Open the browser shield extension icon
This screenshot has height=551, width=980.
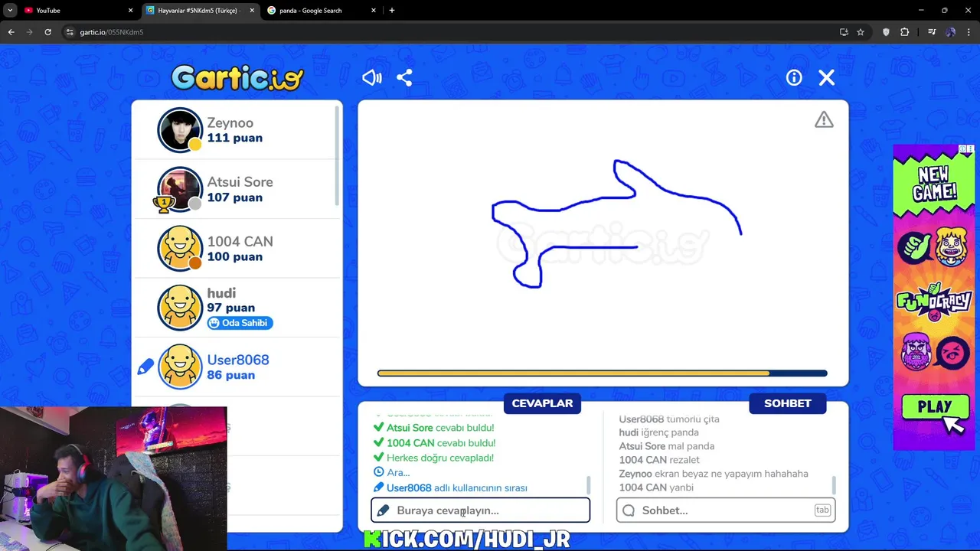[x=886, y=32]
